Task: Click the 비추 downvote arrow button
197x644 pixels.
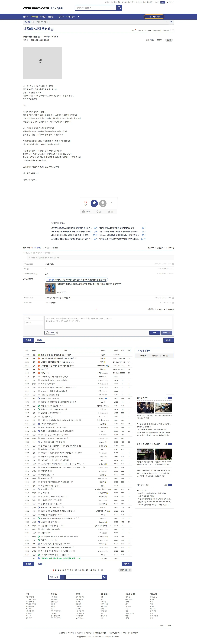Action: [x=103, y=203]
